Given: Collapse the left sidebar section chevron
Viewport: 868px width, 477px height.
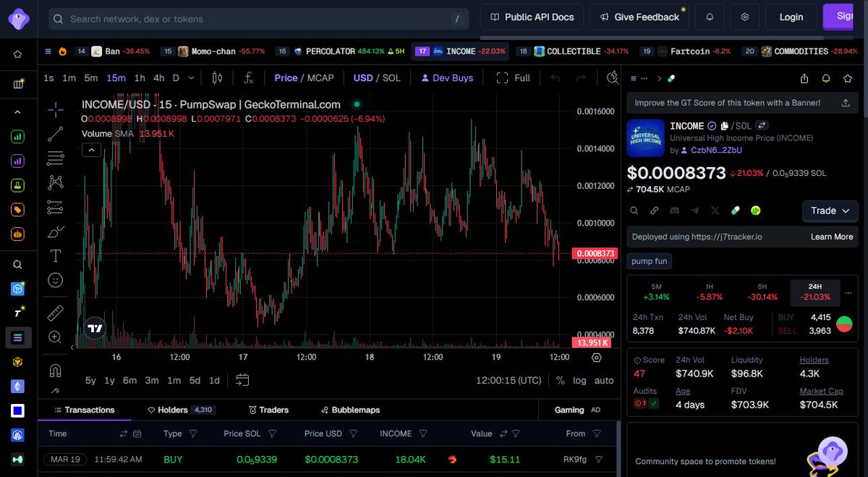Looking at the screenshot, I should tap(17, 112).
